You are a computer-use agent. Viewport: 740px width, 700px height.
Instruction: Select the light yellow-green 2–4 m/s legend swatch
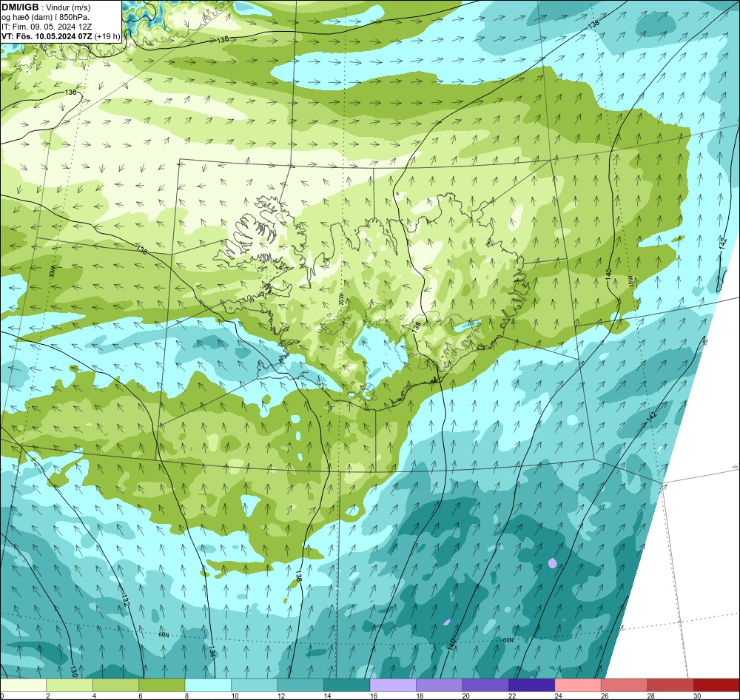point(70,685)
